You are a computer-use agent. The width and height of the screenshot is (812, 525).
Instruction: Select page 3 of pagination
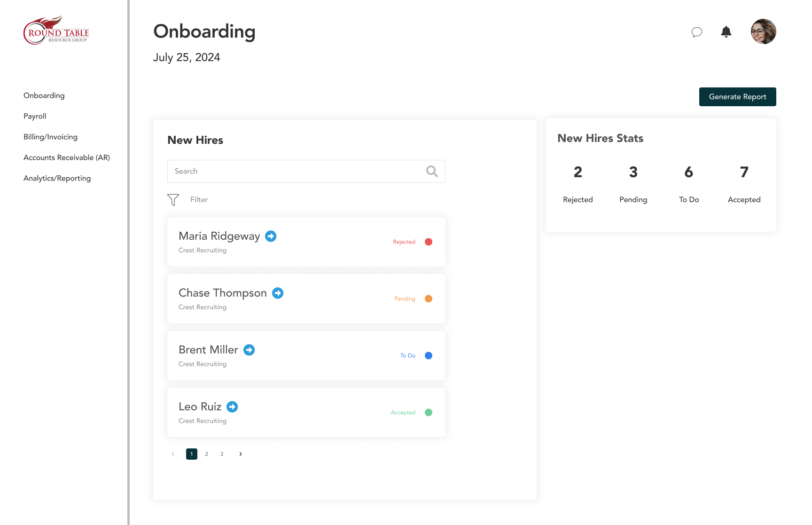click(221, 454)
